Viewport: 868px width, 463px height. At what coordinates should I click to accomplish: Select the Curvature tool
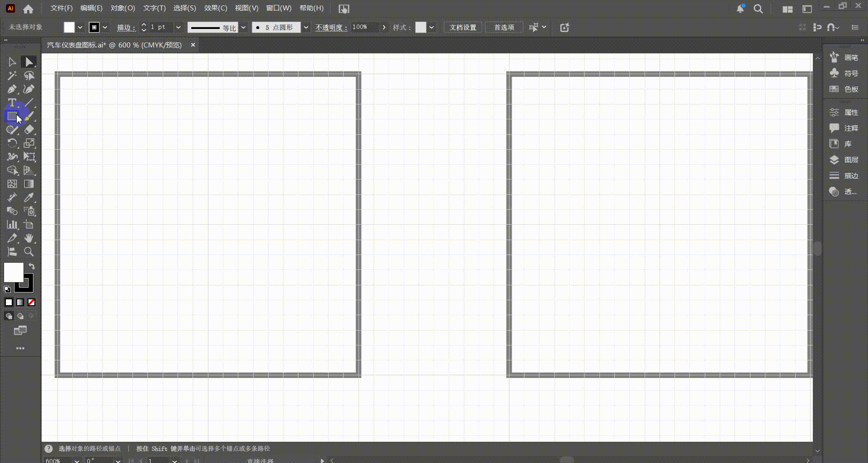click(x=29, y=89)
